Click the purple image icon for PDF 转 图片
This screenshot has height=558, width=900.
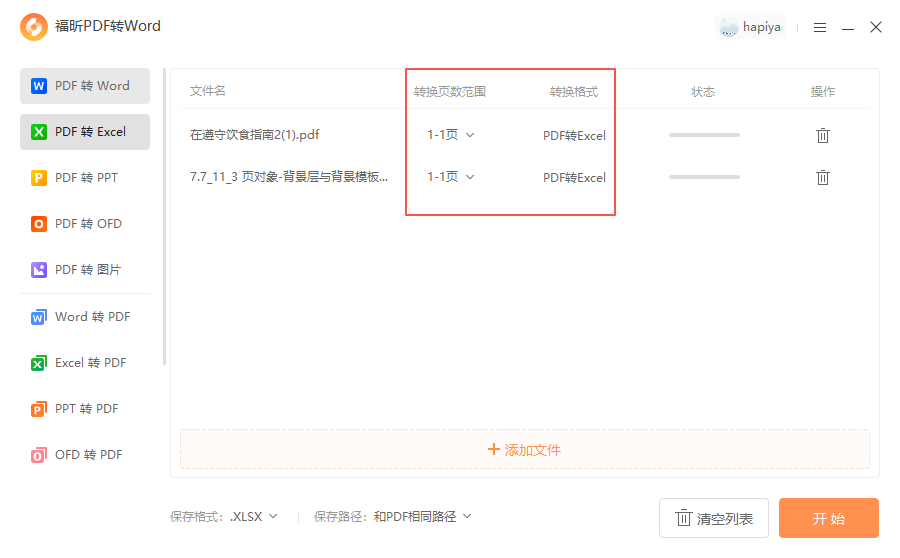pos(38,270)
